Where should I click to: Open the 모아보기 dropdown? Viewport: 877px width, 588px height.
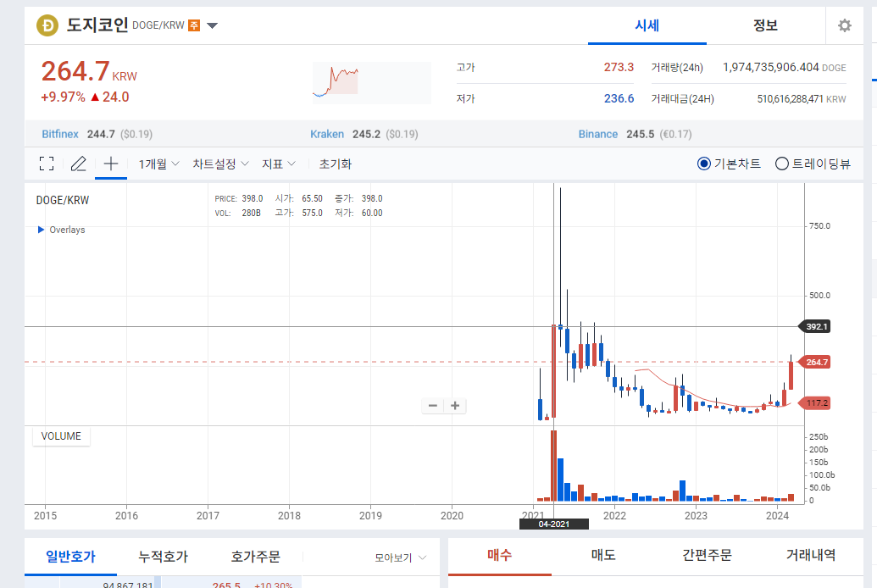(401, 557)
